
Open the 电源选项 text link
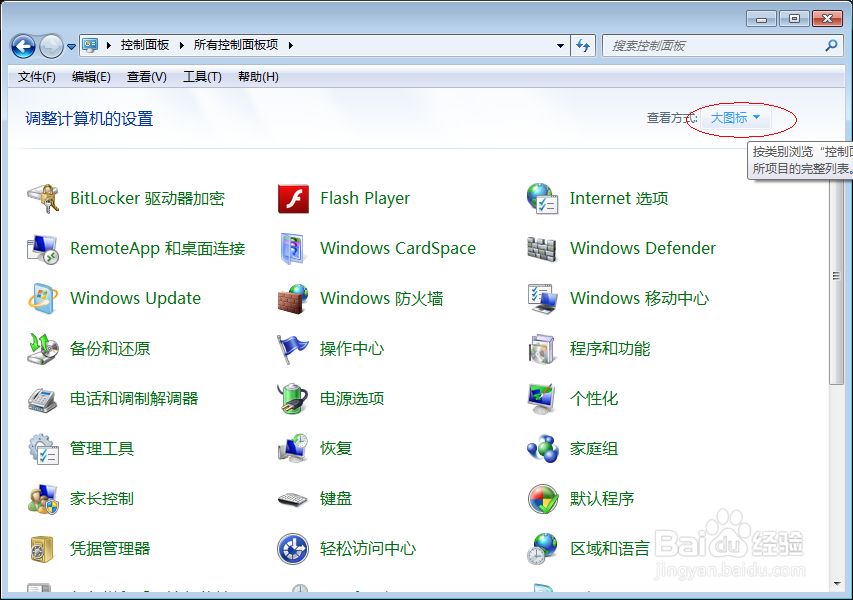352,399
